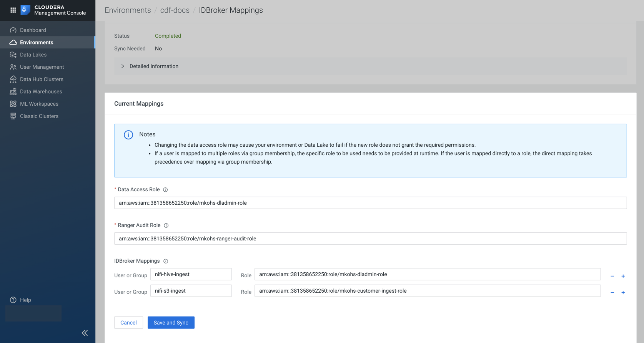Screen dimensions: 644x343
Task: Open User Management from sidebar
Action: click(42, 67)
